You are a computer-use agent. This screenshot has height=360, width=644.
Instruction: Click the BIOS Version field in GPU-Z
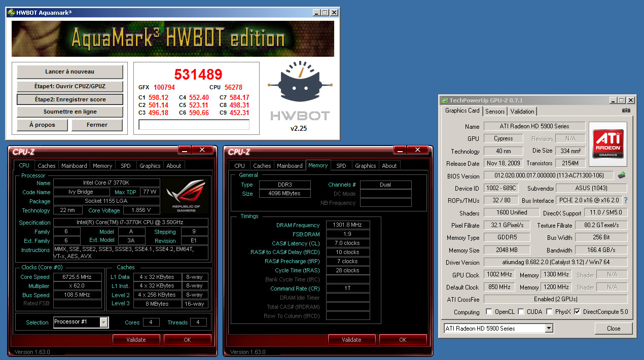point(549,175)
